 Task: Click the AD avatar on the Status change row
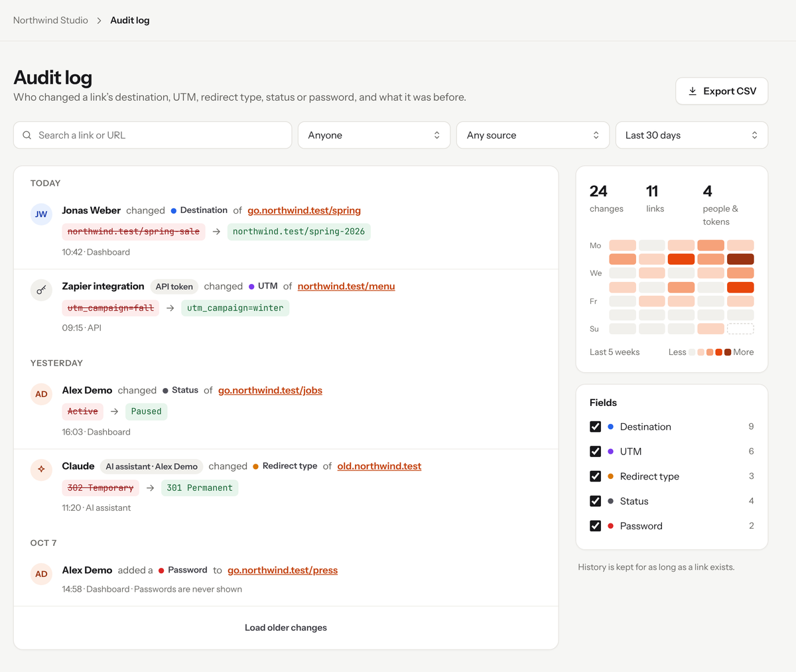(x=41, y=394)
